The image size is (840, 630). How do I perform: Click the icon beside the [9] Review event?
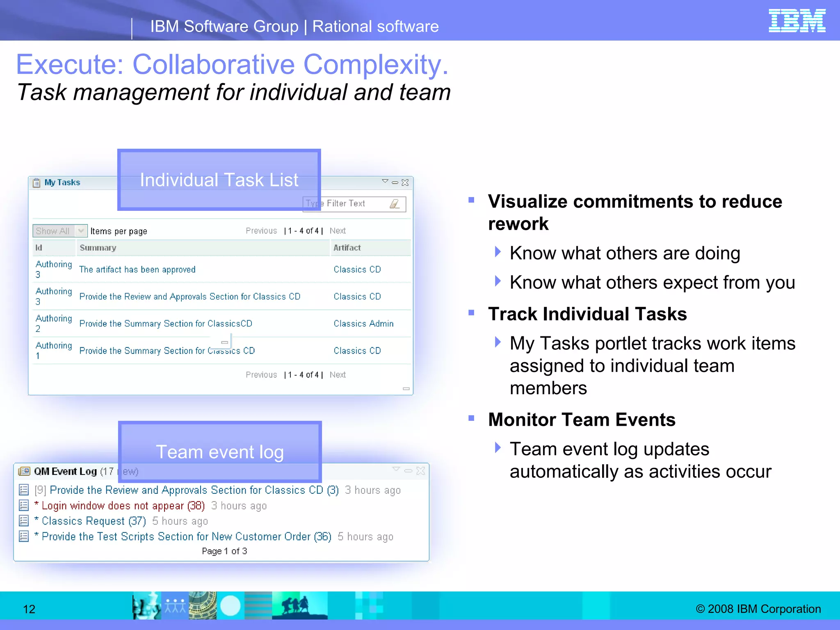pos(24,490)
